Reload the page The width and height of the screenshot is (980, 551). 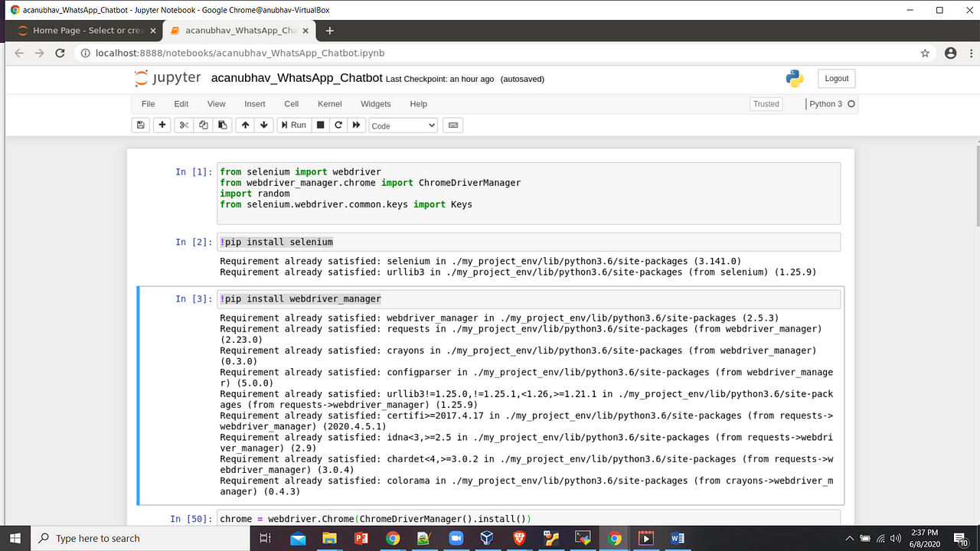pyautogui.click(x=60, y=53)
